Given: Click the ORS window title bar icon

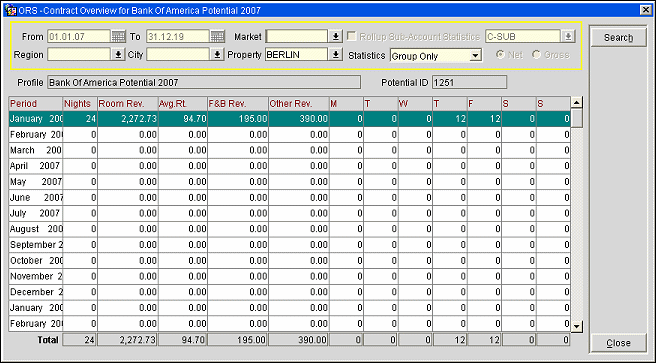Looking at the screenshot, I should point(10,10).
